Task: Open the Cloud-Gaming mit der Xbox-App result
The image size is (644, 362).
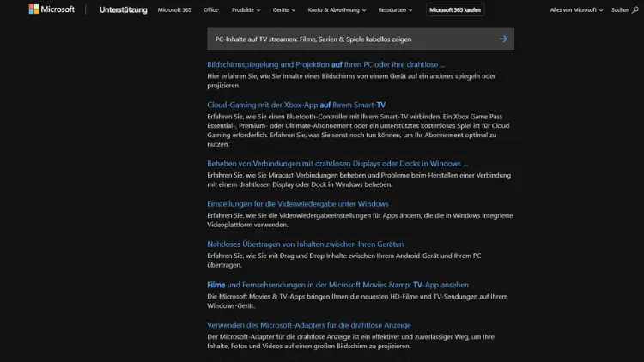Action: 296,105
